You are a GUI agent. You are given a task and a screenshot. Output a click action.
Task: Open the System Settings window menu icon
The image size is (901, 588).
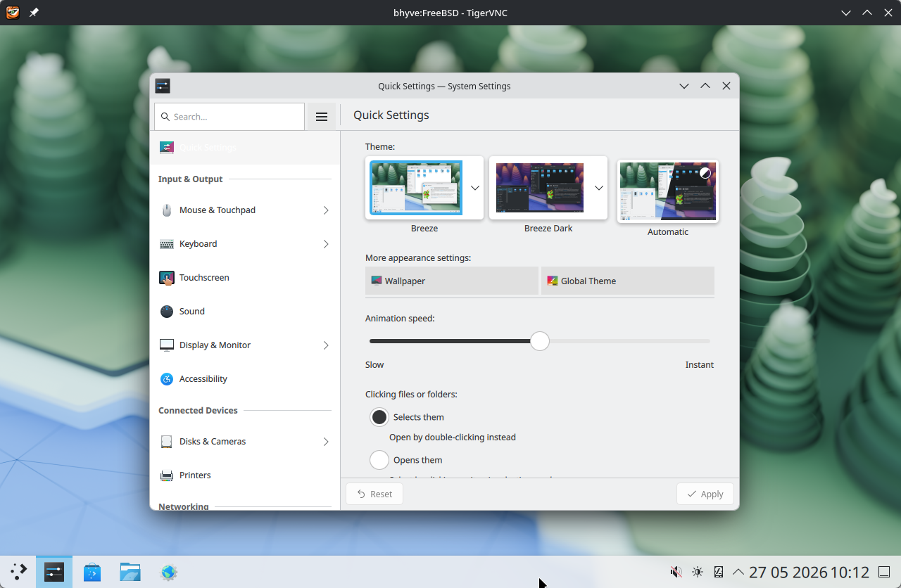[163, 86]
